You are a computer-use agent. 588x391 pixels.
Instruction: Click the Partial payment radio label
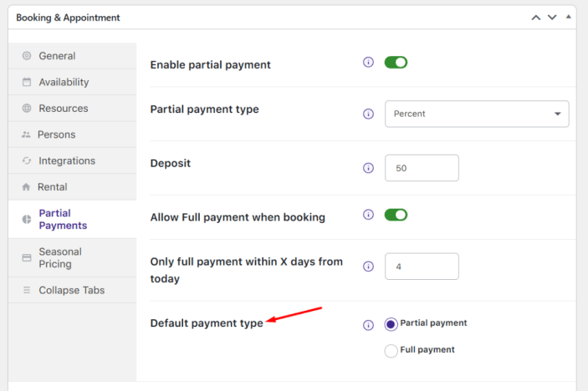point(433,322)
